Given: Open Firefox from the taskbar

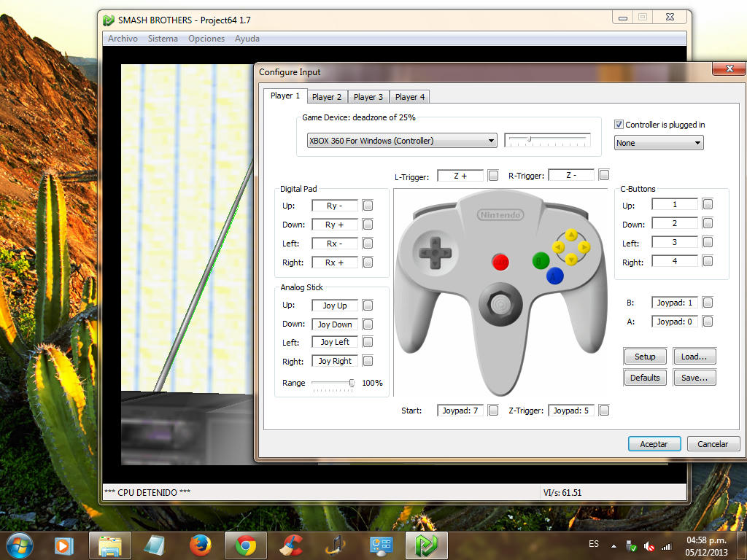Looking at the screenshot, I should click(x=200, y=545).
